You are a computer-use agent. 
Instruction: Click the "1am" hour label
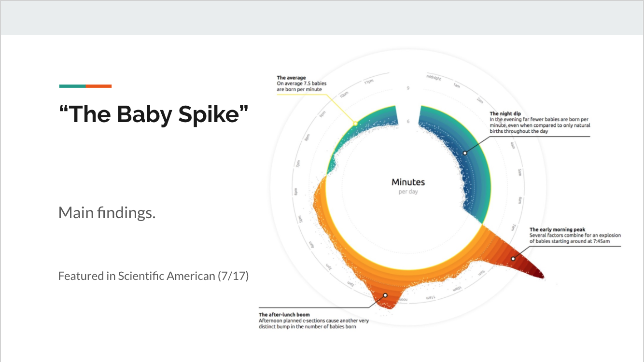coord(456,85)
